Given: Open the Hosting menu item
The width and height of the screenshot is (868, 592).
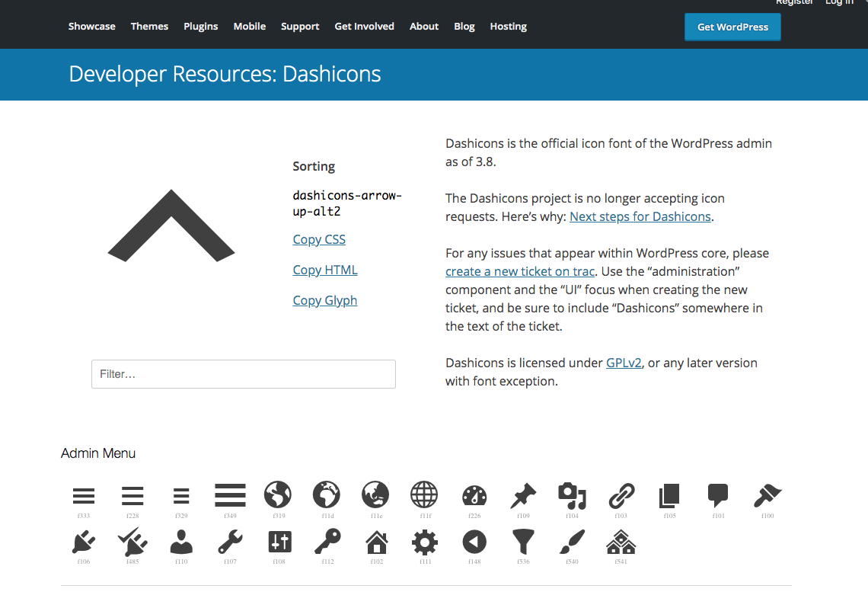Looking at the screenshot, I should click(508, 27).
